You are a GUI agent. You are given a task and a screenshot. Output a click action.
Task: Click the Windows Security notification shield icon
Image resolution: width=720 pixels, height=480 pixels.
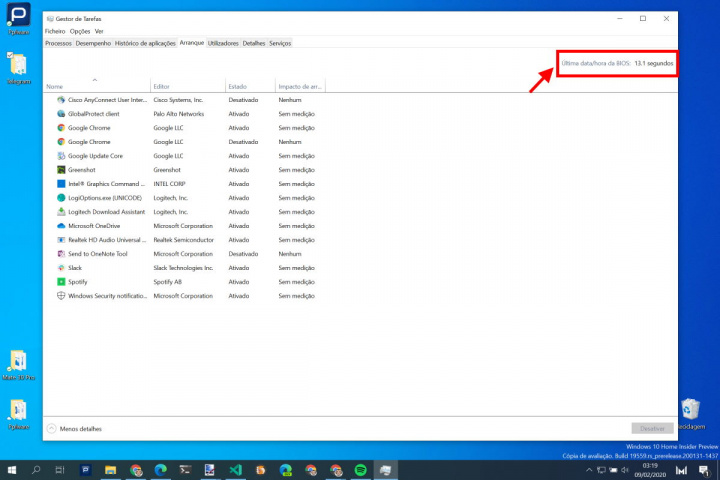(x=61, y=296)
